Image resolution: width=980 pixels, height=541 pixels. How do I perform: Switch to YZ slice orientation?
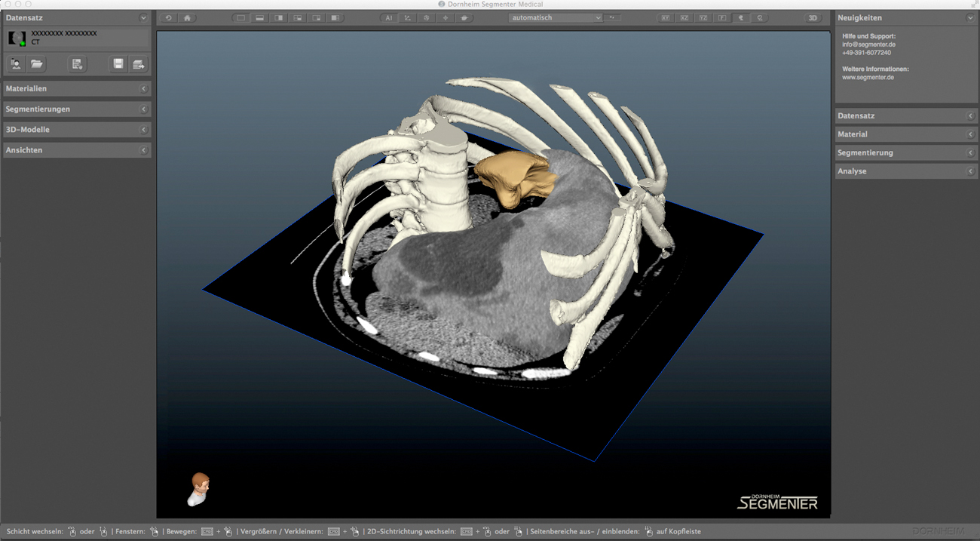coord(703,18)
